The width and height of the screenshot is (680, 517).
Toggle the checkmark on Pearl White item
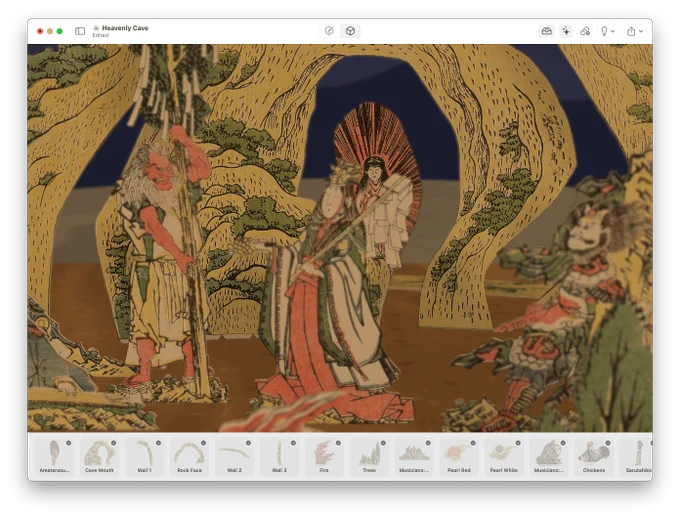(x=518, y=443)
